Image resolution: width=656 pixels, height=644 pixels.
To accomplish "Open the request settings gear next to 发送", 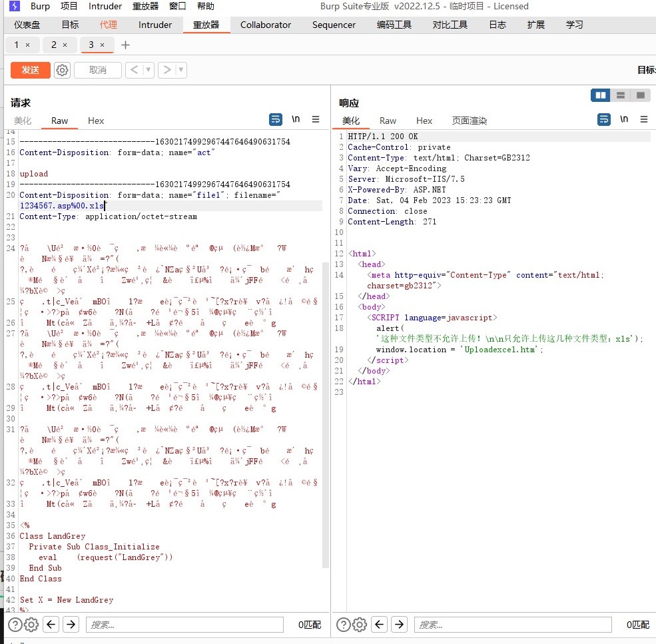I will pos(63,70).
